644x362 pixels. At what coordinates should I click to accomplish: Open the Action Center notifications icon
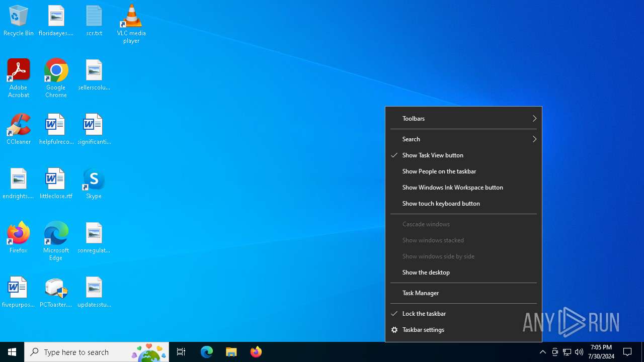point(628,352)
